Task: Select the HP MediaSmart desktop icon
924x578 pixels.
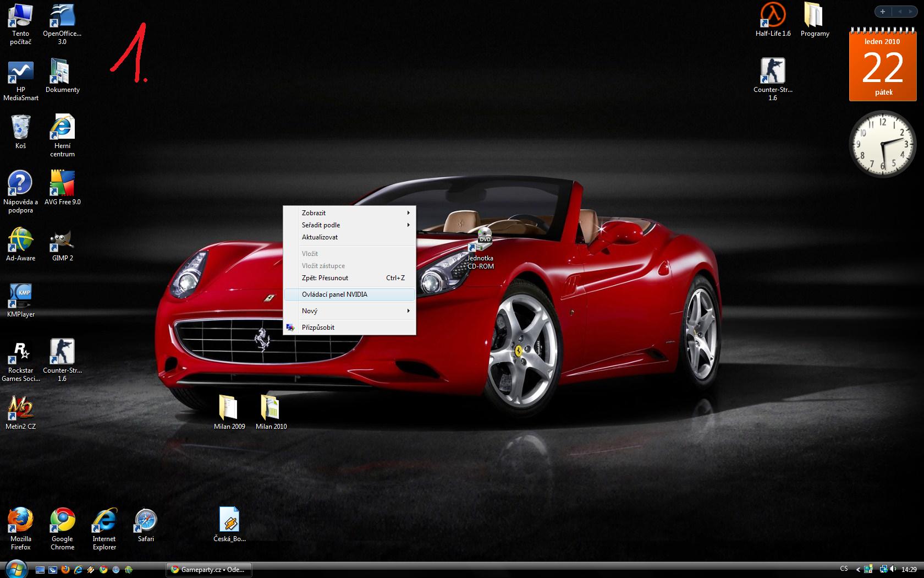Action: click(x=20, y=80)
